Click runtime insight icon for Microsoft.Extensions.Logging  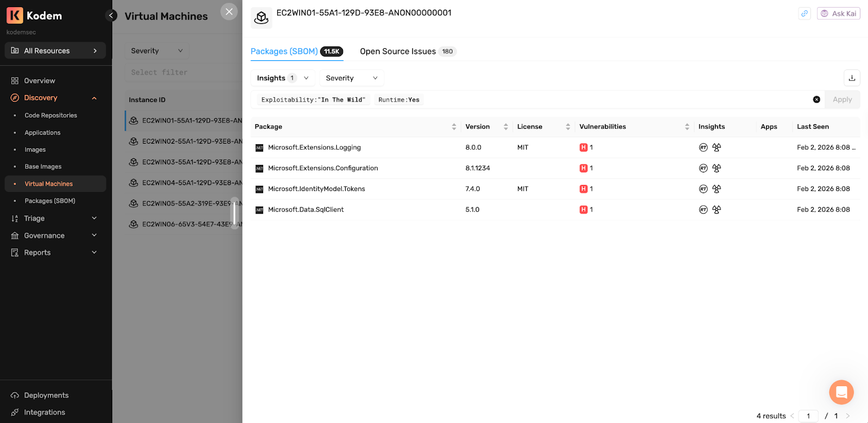click(703, 148)
